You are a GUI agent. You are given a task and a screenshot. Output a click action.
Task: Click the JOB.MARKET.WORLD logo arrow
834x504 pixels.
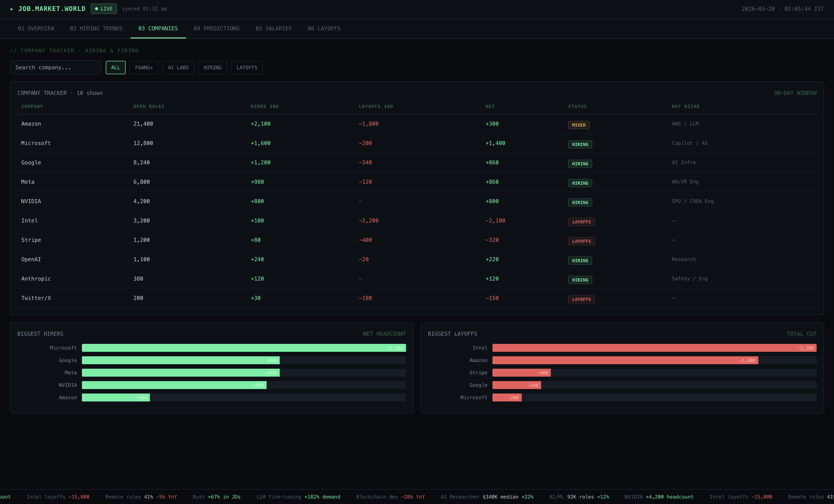point(12,9)
